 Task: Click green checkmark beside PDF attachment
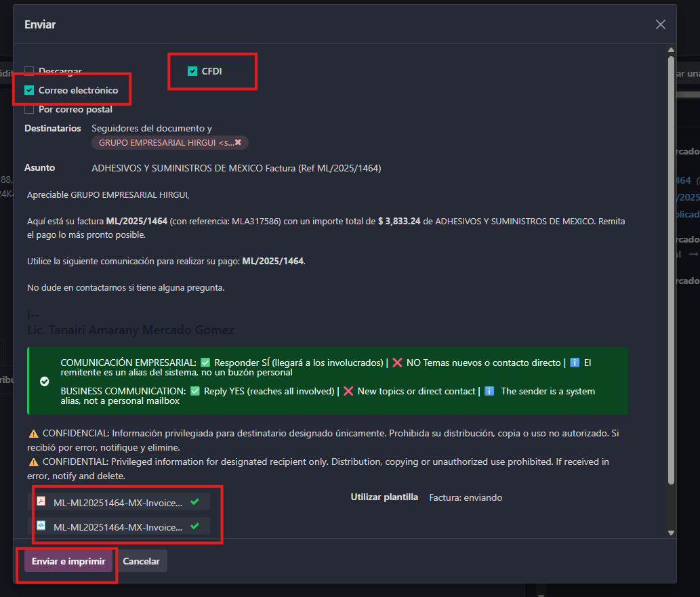194,501
